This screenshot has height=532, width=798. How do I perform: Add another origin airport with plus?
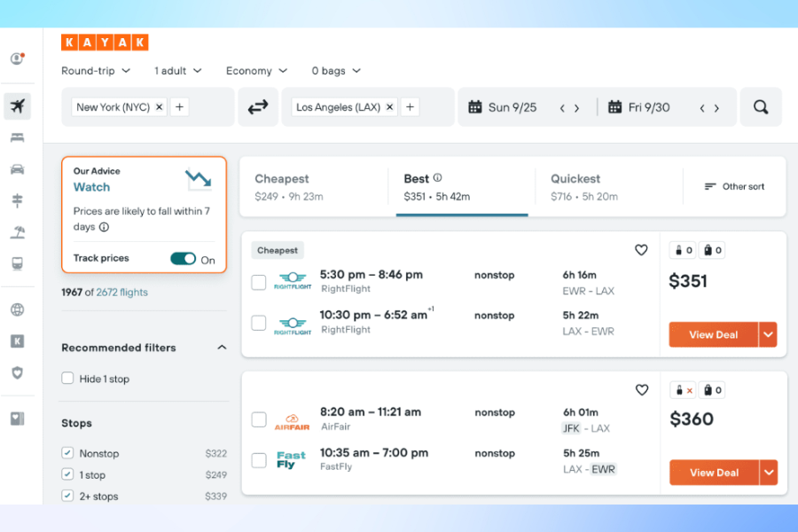(x=179, y=107)
